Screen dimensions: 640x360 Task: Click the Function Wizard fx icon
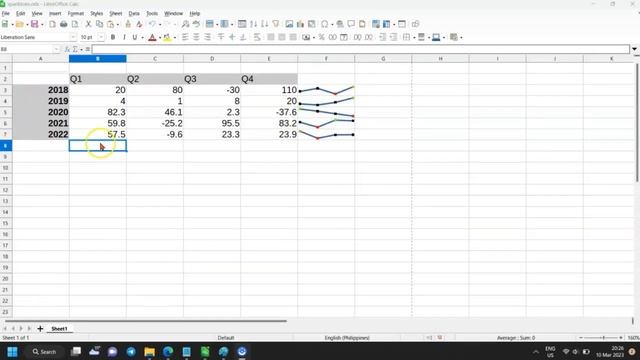coord(67,49)
